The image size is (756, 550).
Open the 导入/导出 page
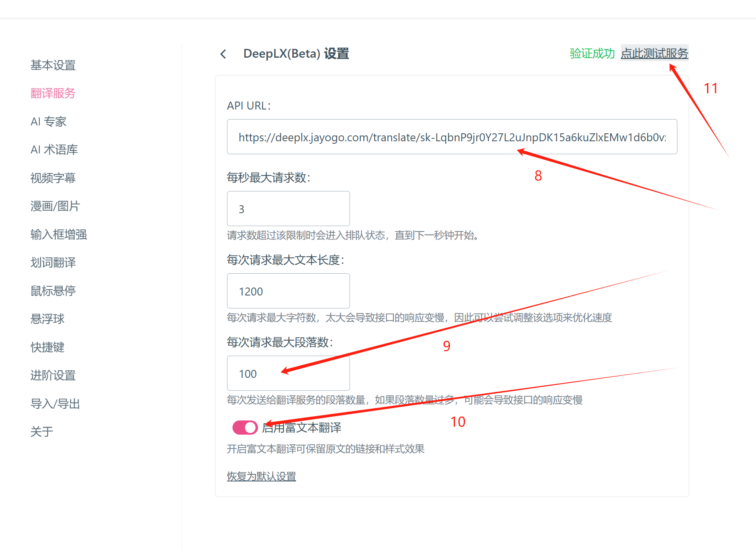click(55, 403)
